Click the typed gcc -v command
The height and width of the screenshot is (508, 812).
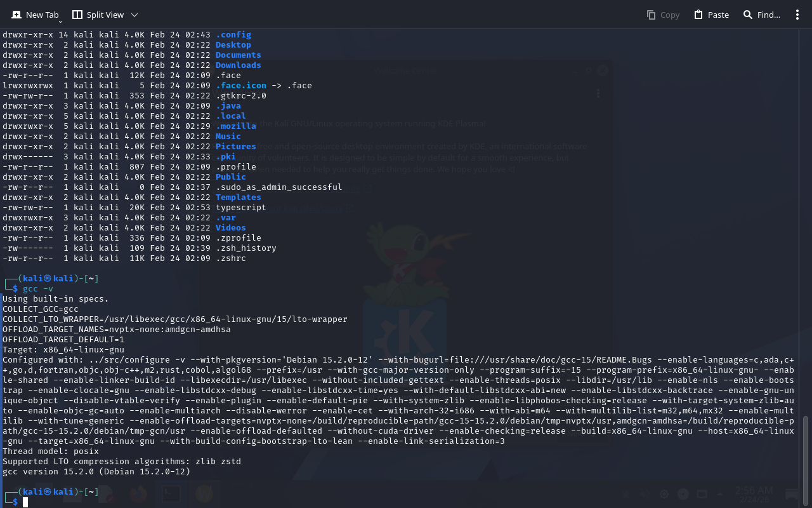pos(38,289)
